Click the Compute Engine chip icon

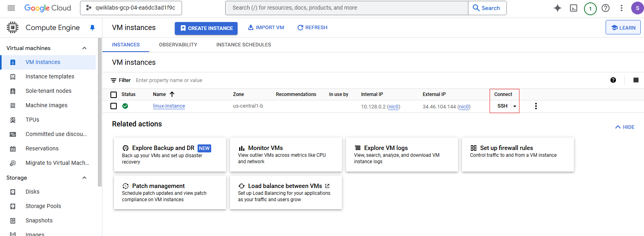(13, 27)
